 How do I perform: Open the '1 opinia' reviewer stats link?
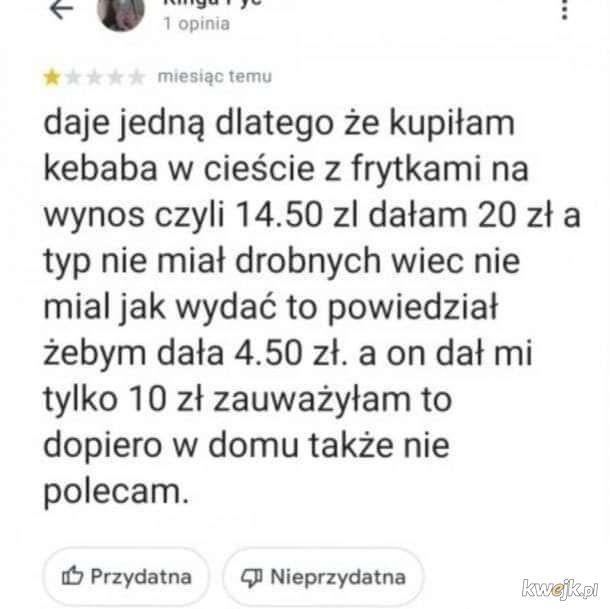click(x=196, y=24)
